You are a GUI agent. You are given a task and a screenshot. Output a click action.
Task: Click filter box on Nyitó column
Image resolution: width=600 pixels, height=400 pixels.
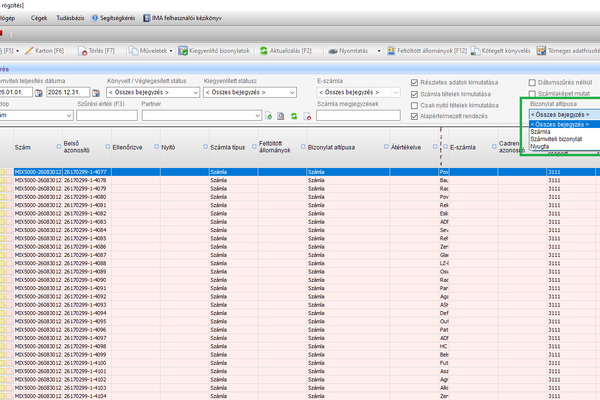click(205, 147)
